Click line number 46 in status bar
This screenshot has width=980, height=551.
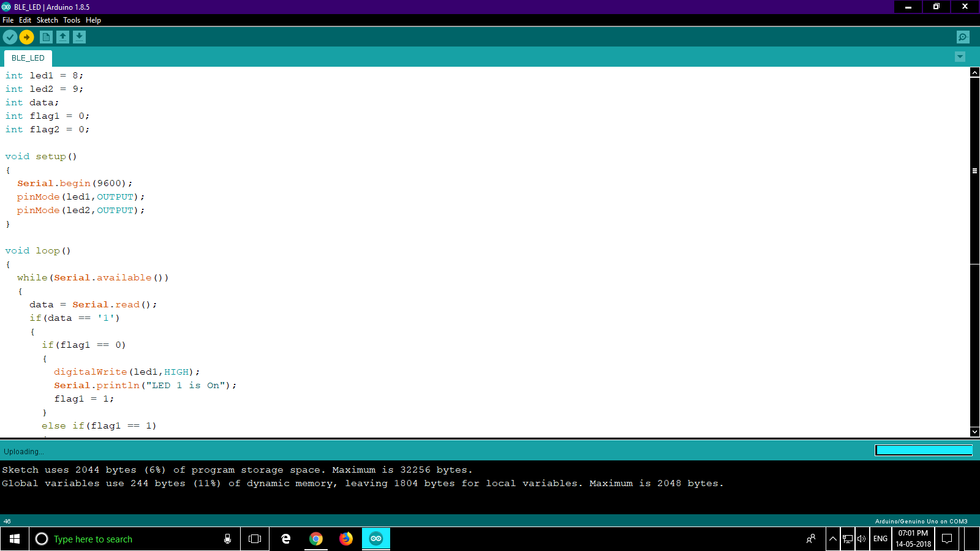click(7, 522)
